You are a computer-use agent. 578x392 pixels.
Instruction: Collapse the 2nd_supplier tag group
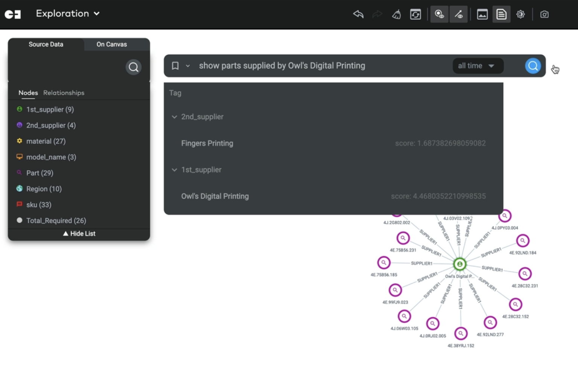(x=174, y=117)
